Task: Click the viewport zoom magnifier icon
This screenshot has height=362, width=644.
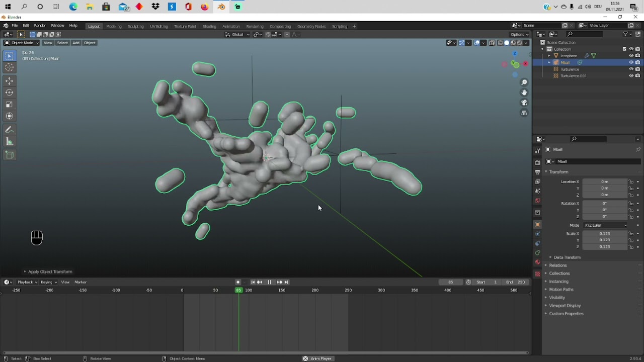Action: click(524, 82)
